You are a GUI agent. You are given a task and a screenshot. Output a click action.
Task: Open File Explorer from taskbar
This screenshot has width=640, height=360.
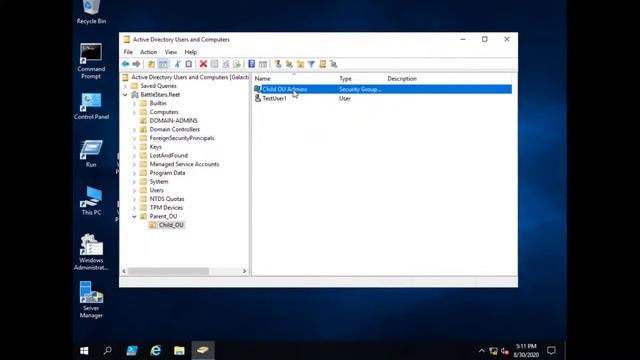[179, 351]
